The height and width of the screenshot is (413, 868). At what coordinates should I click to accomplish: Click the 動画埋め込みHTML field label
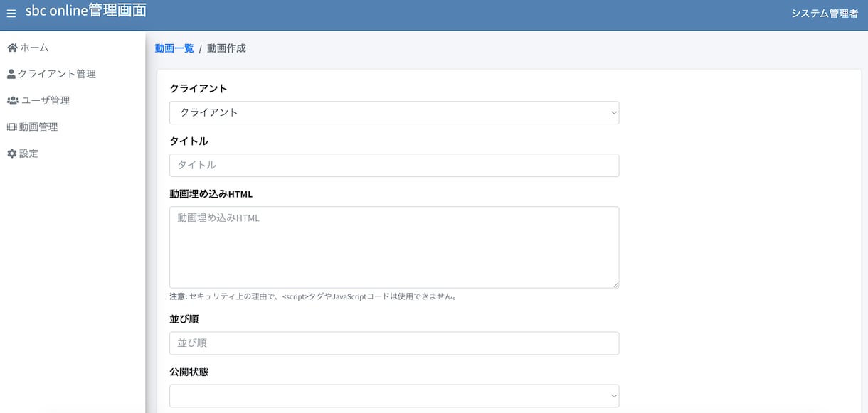point(211,194)
